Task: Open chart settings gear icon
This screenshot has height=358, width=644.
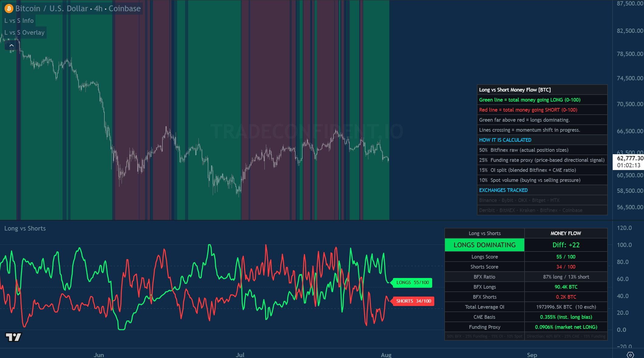Action: (630, 355)
